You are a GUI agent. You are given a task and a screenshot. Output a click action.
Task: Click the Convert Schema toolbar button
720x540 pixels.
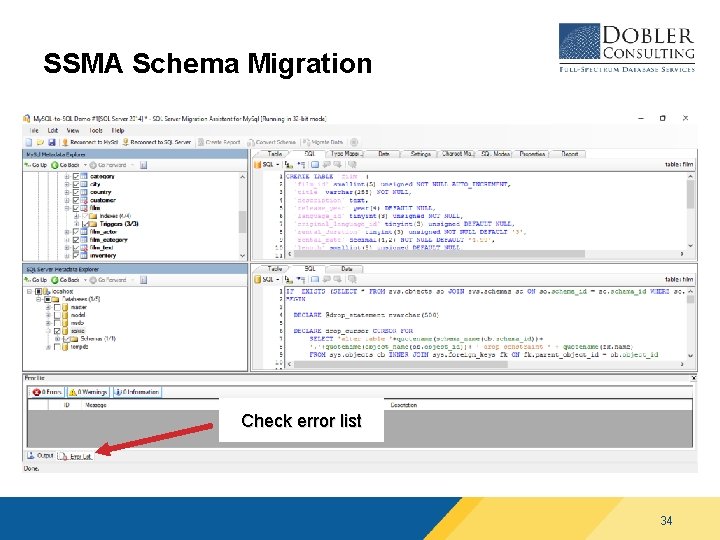(271, 142)
